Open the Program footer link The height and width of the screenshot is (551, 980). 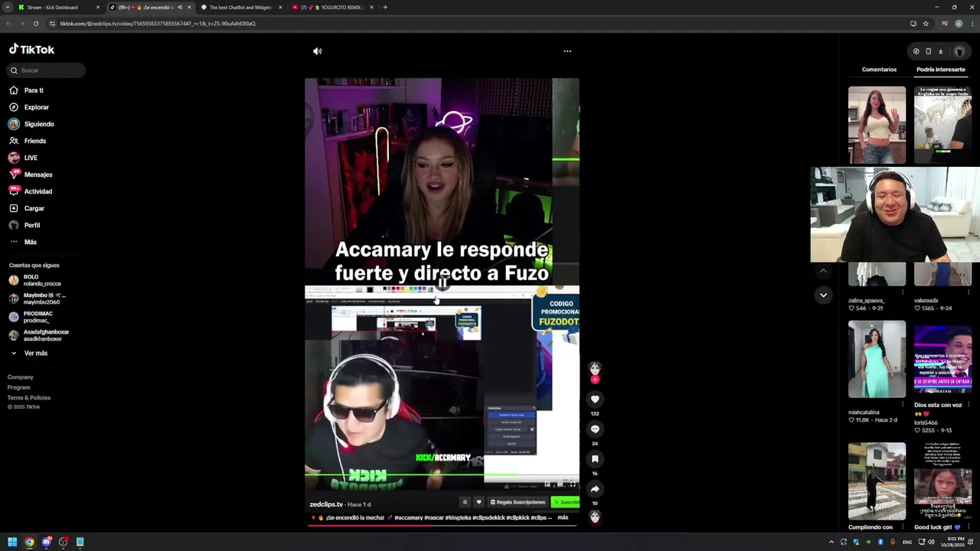[x=19, y=387]
